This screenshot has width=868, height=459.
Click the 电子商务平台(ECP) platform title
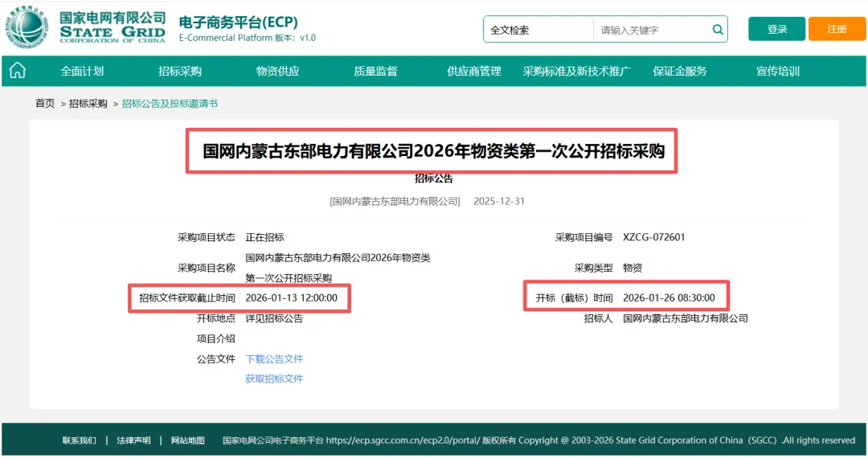tap(238, 23)
